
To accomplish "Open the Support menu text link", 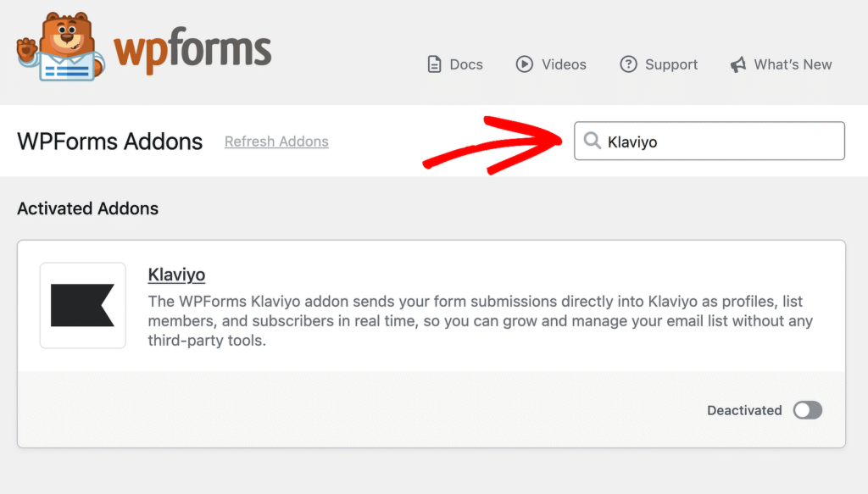I will click(671, 64).
